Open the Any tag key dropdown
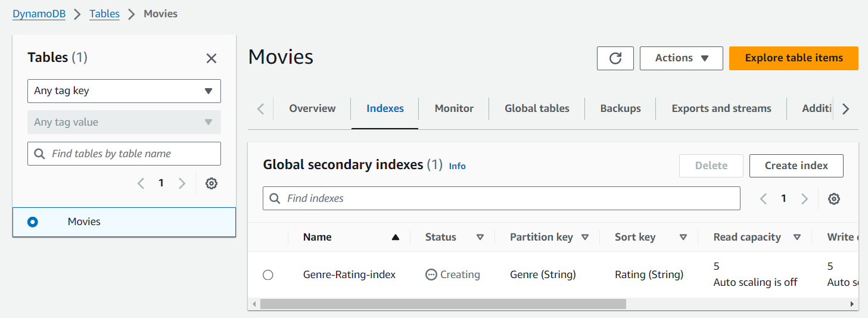This screenshot has width=868, height=318. (x=124, y=91)
